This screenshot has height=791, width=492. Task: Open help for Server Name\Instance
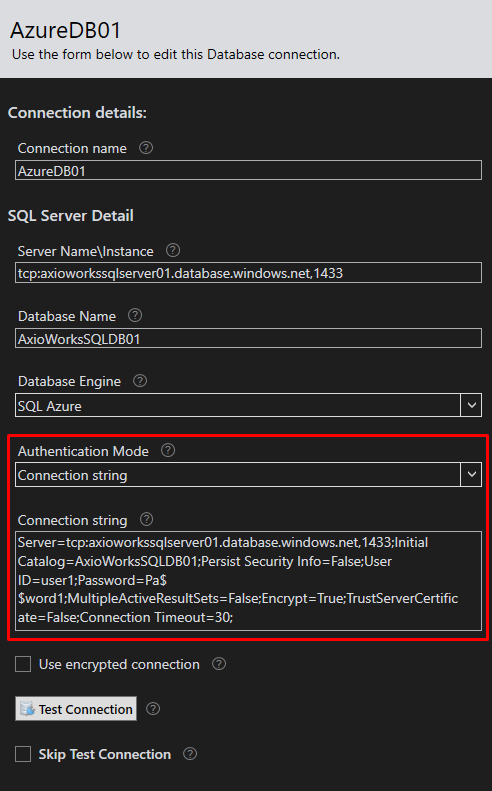click(x=173, y=250)
